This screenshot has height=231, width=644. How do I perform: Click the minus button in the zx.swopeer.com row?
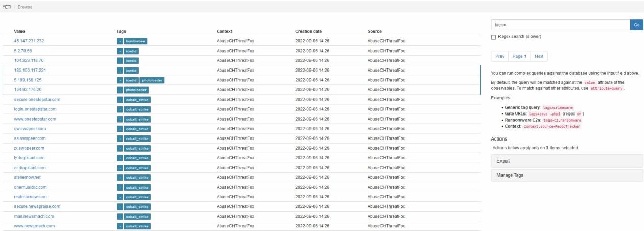coord(120,148)
